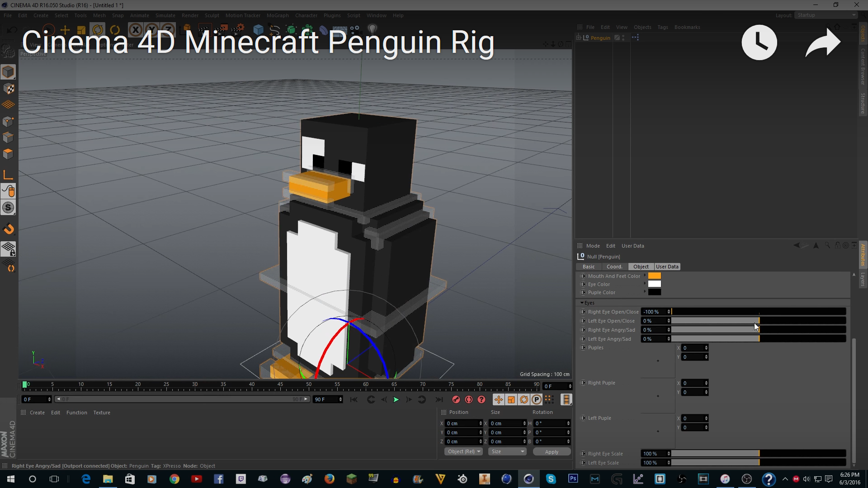Open Chrome from the Windows taskbar
868x488 pixels.
pos(175,479)
